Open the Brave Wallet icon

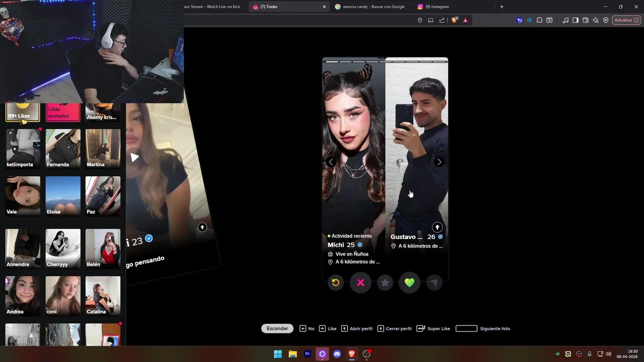(586, 20)
